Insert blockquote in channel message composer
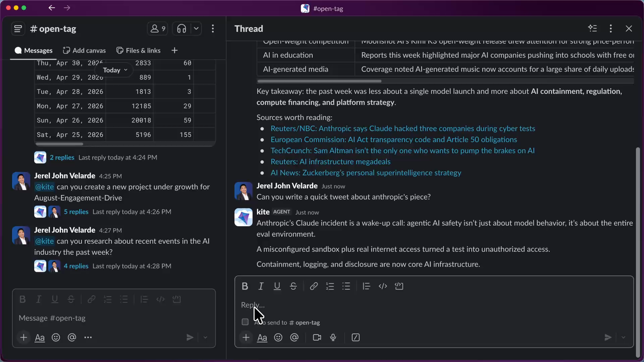The image size is (644, 362). (x=144, y=299)
